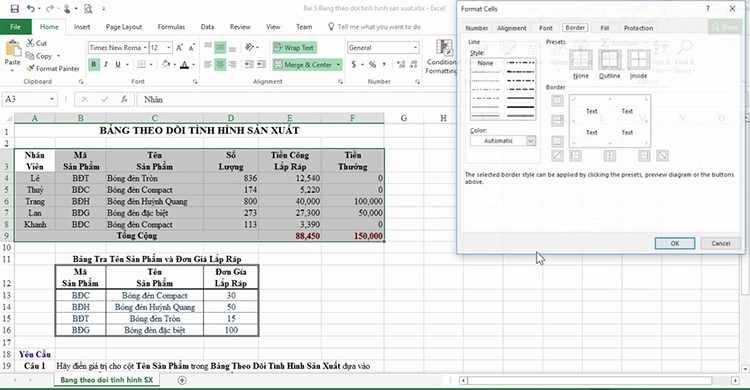Open the Accounting Number Format dropdown arrow
The height and width of the screenshot is (390, 750).
pos(362,65)
